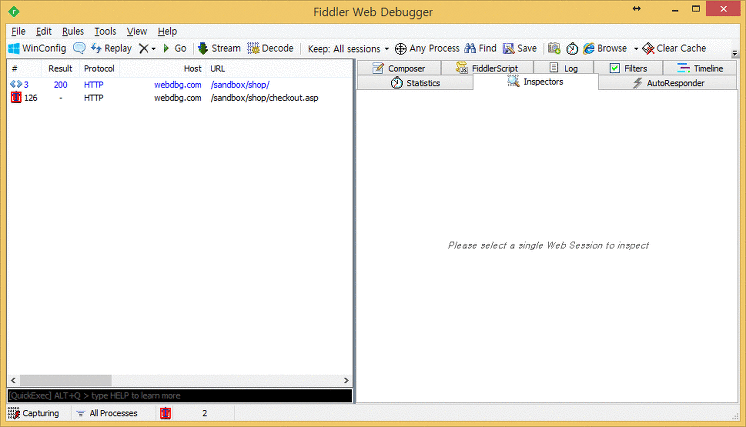Image resolution: width=746 pixels, height=427 pixels.
Task: Expand the Browse dropdown arrow
Action: pyautogui.click(x=636, y=49)
